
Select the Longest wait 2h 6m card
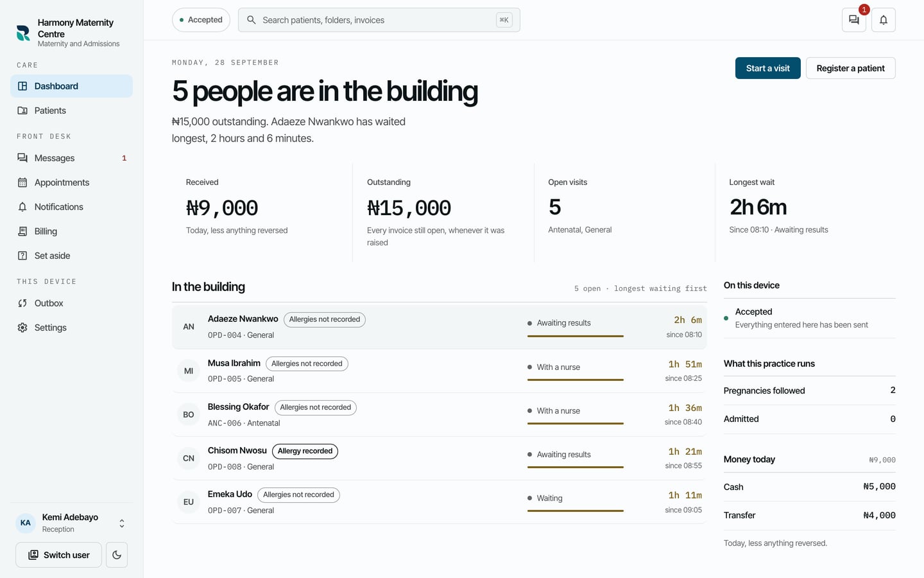(x=806, y=212)
